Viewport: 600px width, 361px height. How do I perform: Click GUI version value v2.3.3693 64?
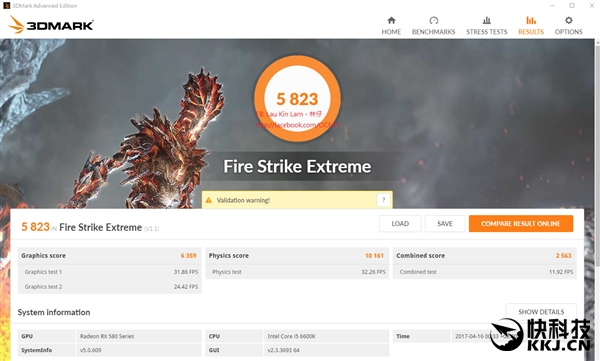tap(284, 350)
